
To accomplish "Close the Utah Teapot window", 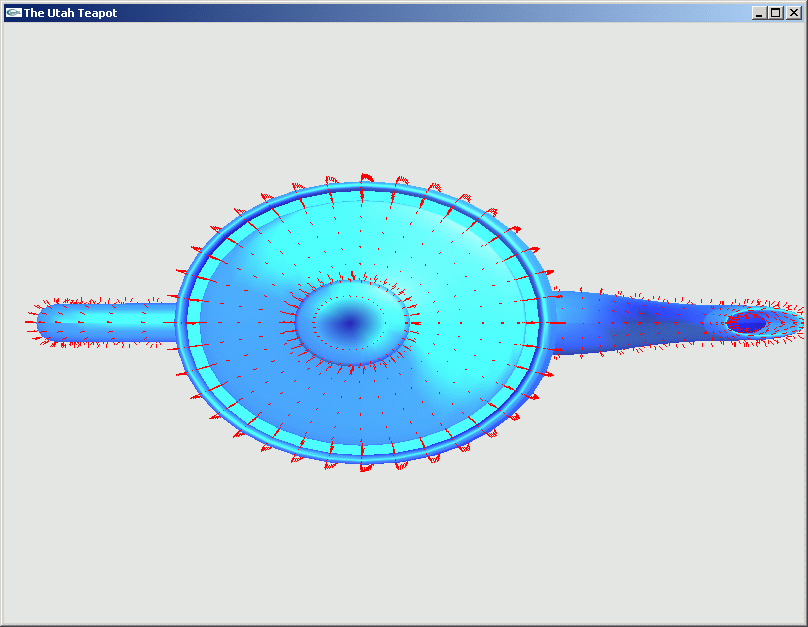I will click(794, 13).
